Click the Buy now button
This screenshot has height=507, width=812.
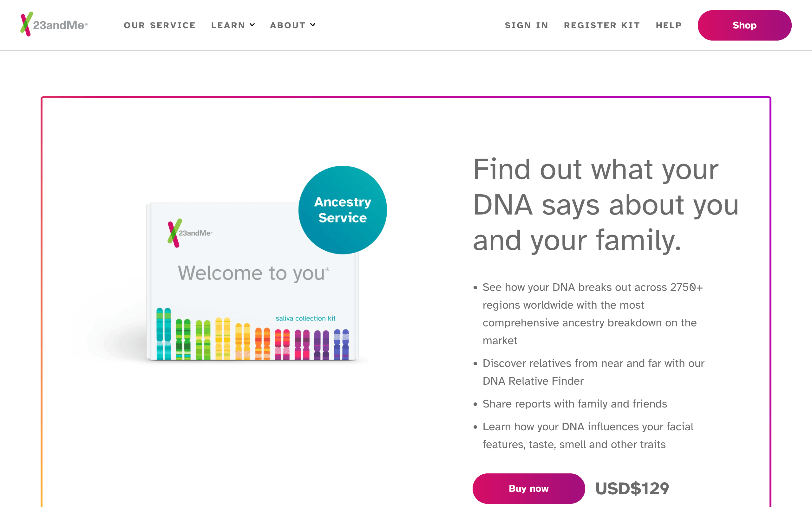point(528,489)
